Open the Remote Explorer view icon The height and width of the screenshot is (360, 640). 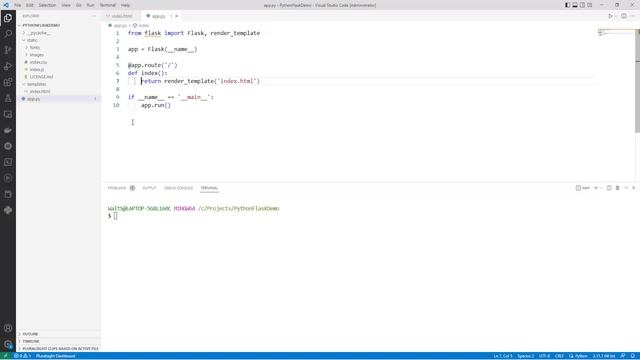click(x=8, y=114)
